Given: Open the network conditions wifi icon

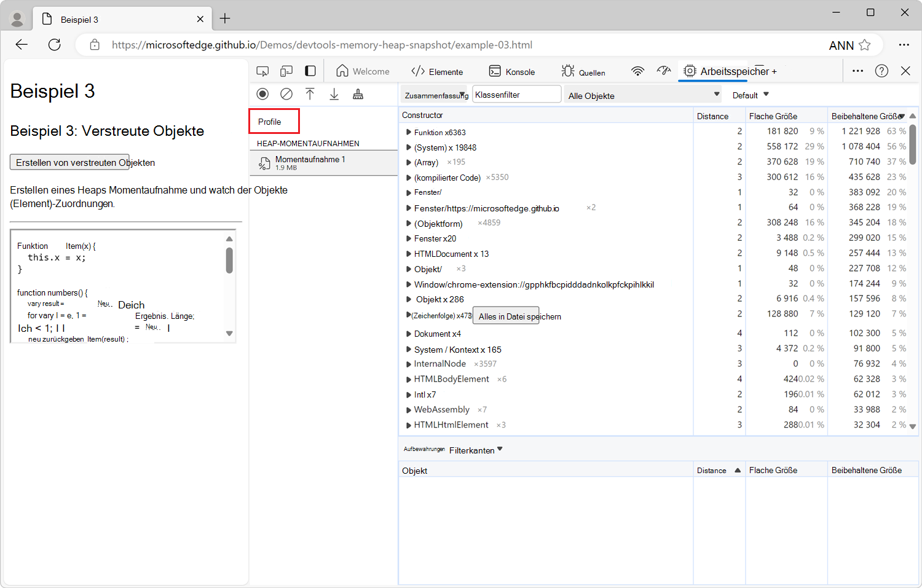Looking at the screenshot, I should pos(638,71).
